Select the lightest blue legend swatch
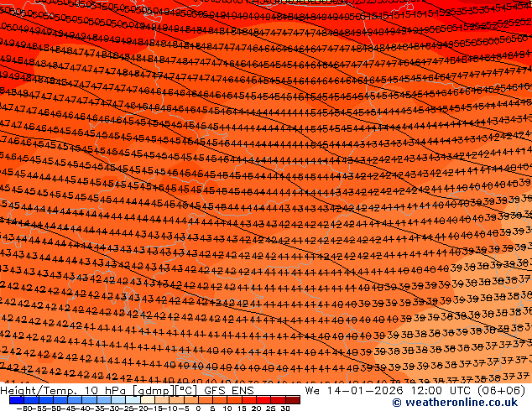The width and height of the screenshot is (532, 411). [133, 400]
